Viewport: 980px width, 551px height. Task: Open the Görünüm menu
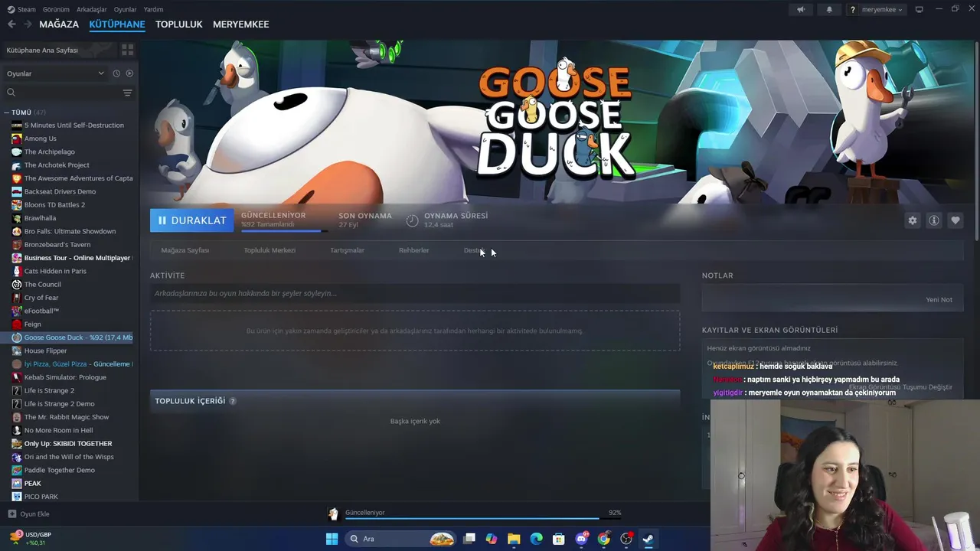point(56,10)
